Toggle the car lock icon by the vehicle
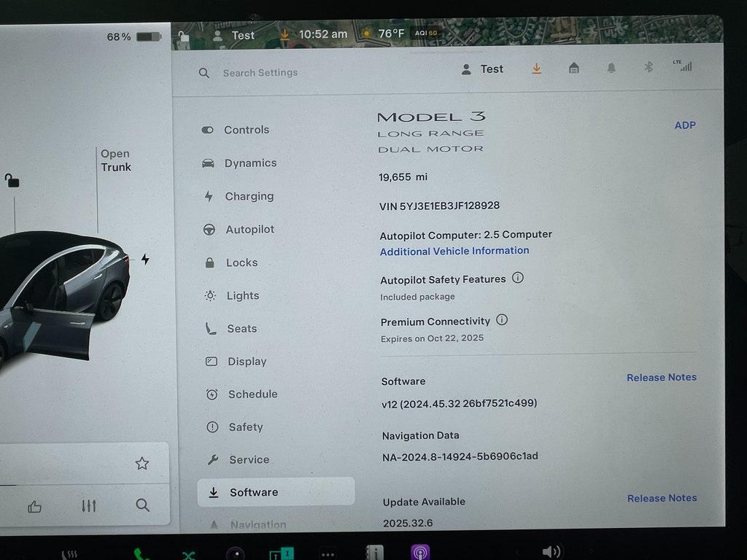Viewport: 747px width, 560px height. (x=12, y=179)
